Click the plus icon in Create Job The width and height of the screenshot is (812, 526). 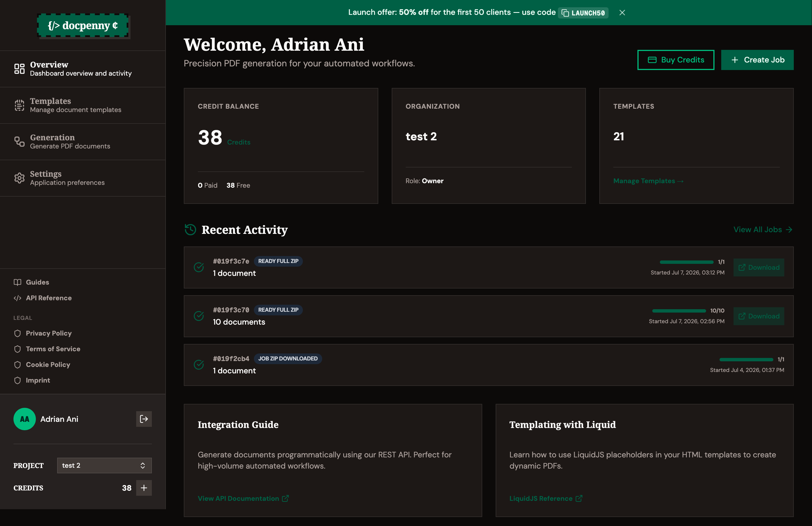click(x=735, y=60)
